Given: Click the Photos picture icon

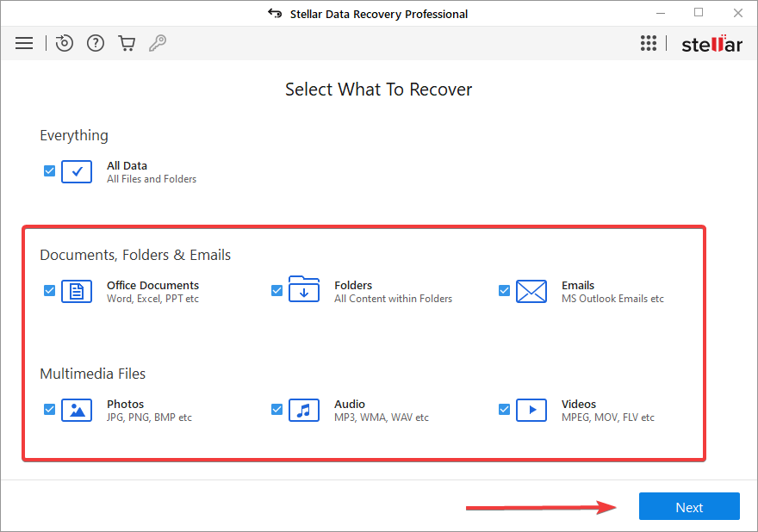Looking at the screenshot, I should [77, 411].
